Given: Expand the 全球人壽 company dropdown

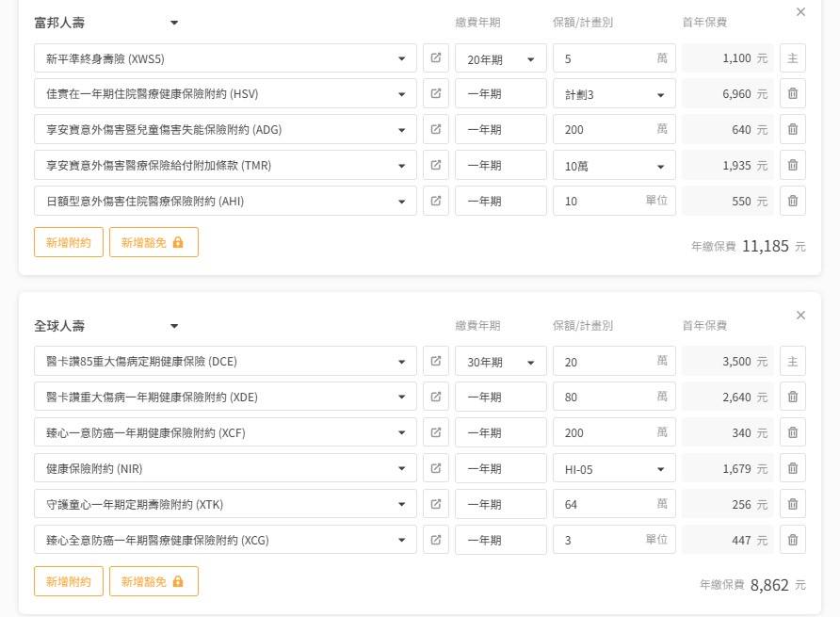Looking at the screenshot, I should point(173,326).
